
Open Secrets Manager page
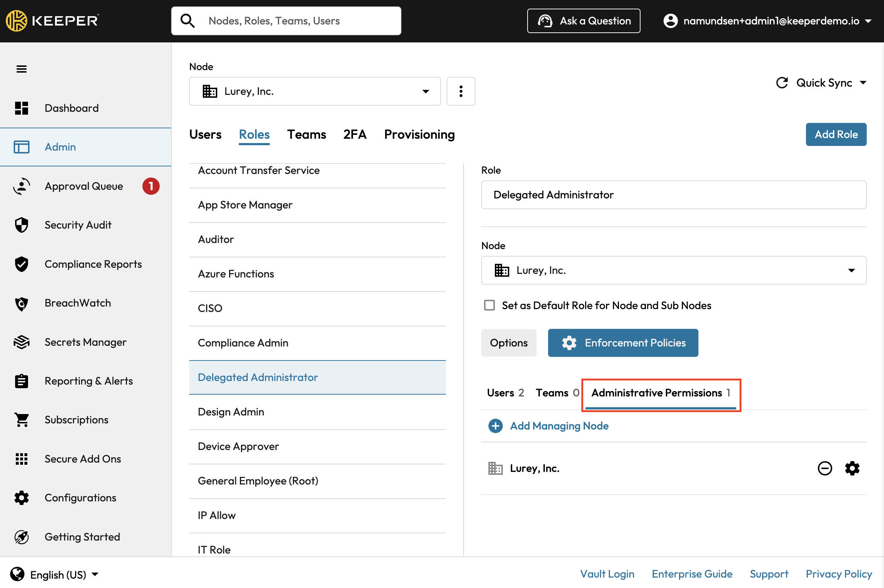click(85, 342)
